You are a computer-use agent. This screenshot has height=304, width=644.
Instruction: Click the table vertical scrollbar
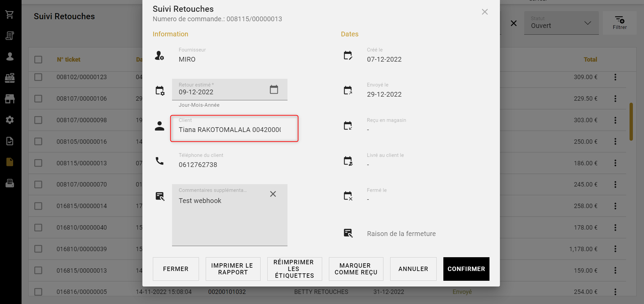click(631, 122)
